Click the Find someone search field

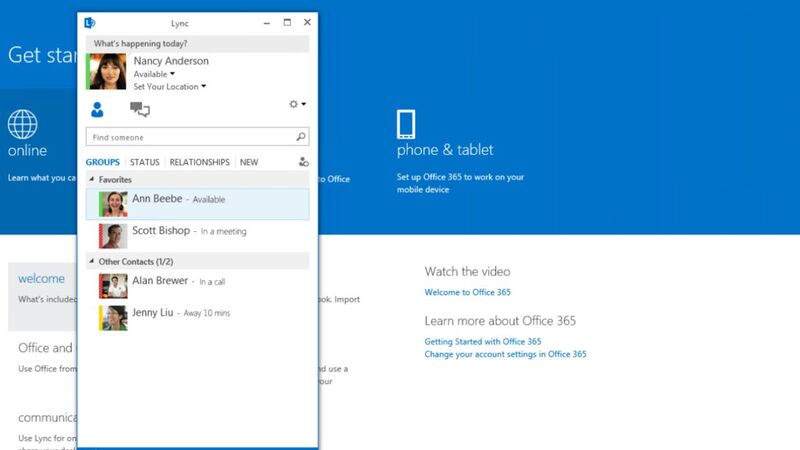(190, 137)
